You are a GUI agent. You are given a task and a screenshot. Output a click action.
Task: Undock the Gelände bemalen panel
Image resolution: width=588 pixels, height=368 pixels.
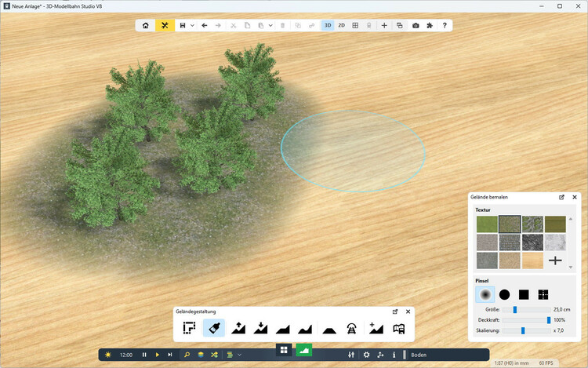point(561,198)
